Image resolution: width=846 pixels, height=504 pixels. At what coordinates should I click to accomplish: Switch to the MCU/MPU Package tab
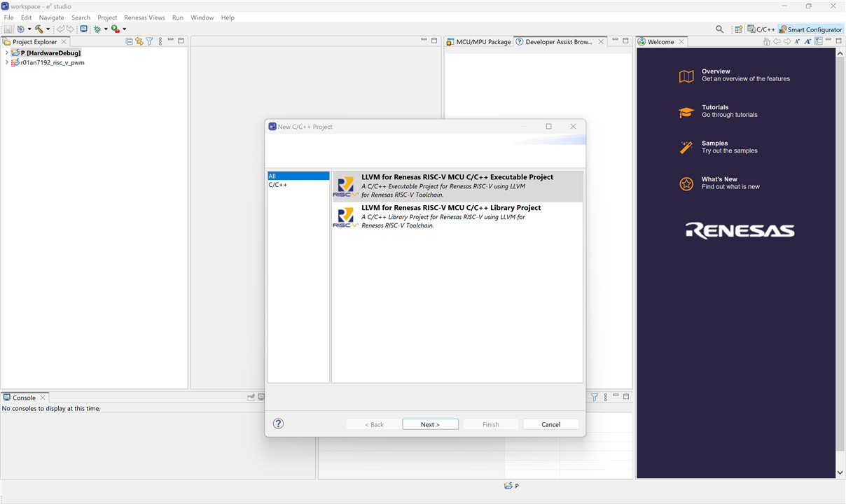point(479,42)
